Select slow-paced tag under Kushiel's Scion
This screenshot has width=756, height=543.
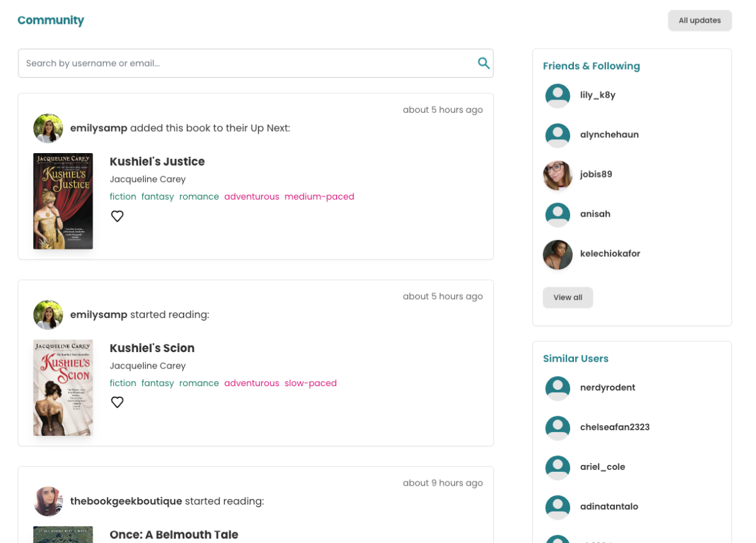click(311, 383)
